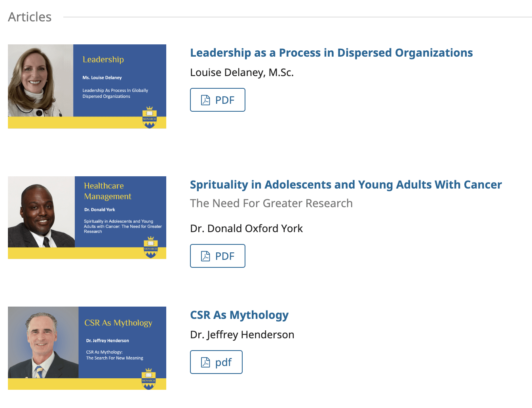Click the CSR As Mythology banner heading
The width and height of the screenshot is (532, 408).
[x=118, y=323]
